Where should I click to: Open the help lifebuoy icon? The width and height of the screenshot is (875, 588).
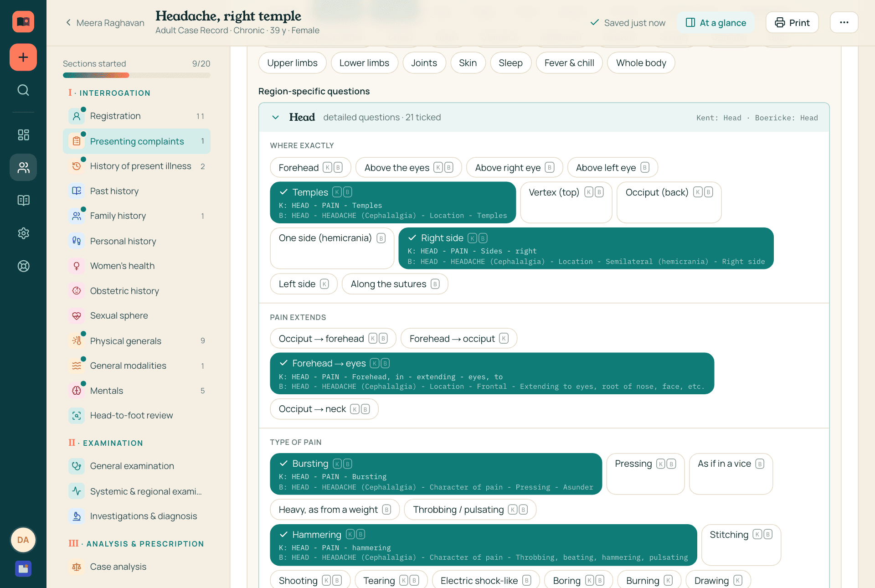tap(23, 266)
